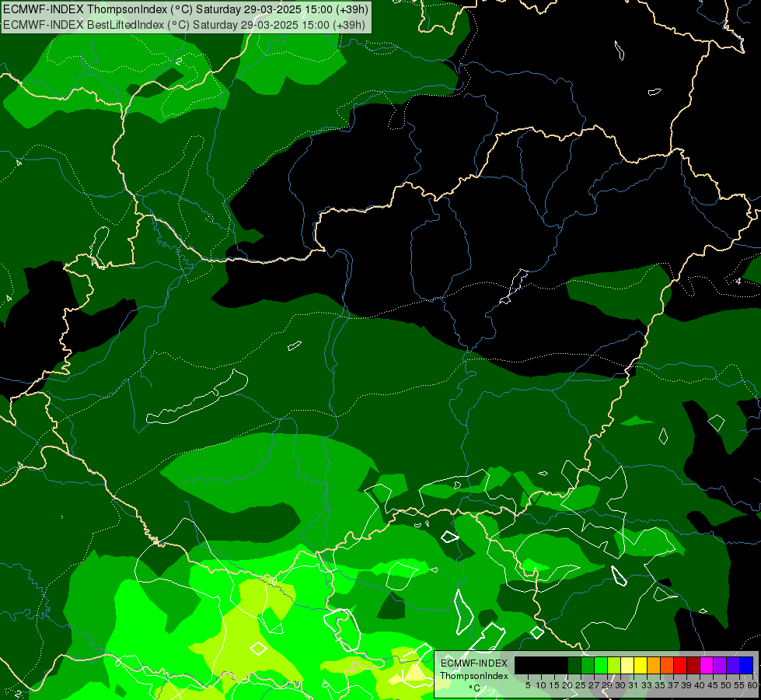Click the legend tick value 30
Image resolution: width=761 pixels, height=700 pixels.
coord(620,685)
